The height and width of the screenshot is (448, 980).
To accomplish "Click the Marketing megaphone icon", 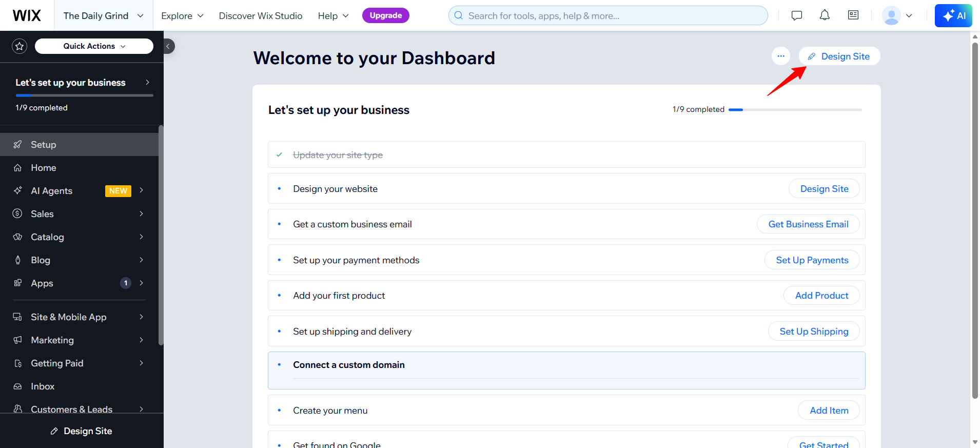I will click(x=17, y=340).
